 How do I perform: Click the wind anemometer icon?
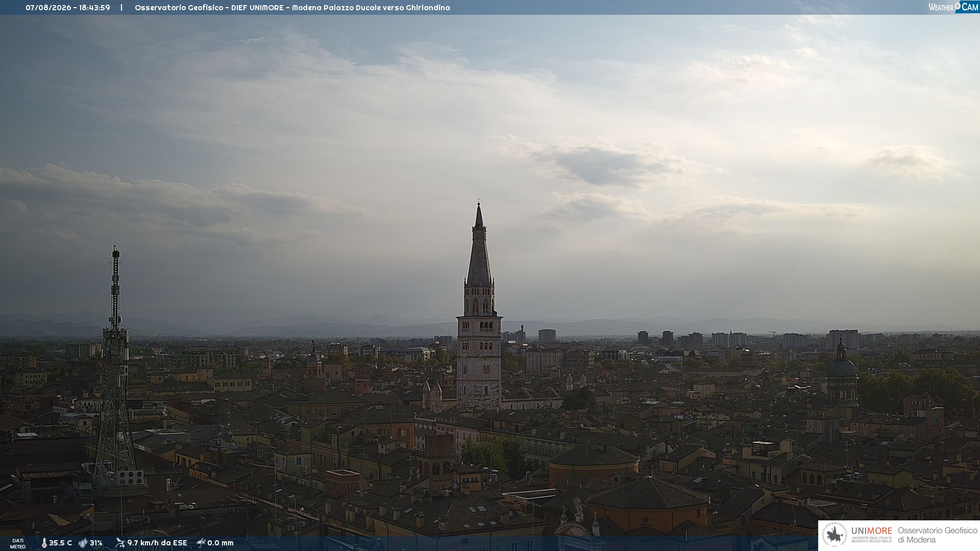click(120, 543)
